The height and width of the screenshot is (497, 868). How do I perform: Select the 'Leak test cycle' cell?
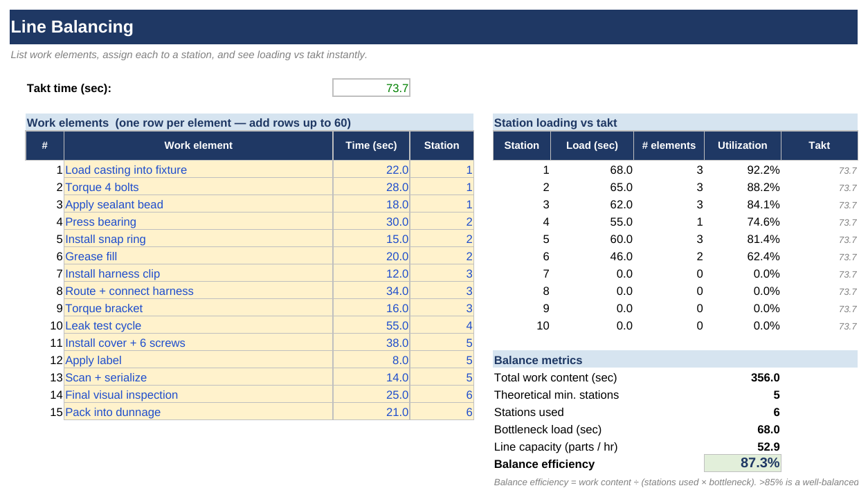point(198,325)
